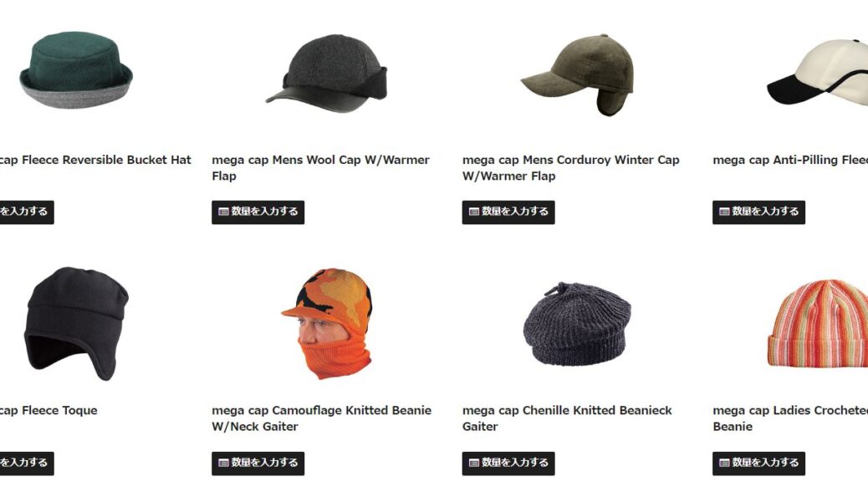Open Camouflage Knitted Beanie W/Neck Gaiter link

pos(322,418)
